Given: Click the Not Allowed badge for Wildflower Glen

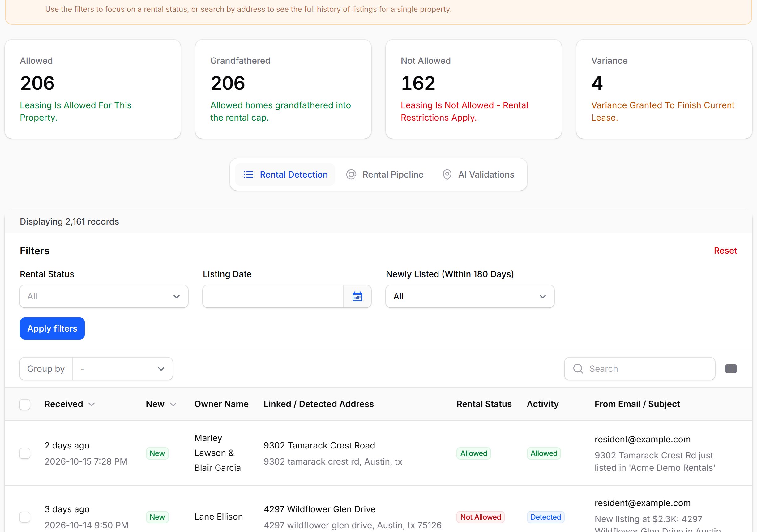Looking at the screenshot, I should pyautogui.click(x=480, y=517).
